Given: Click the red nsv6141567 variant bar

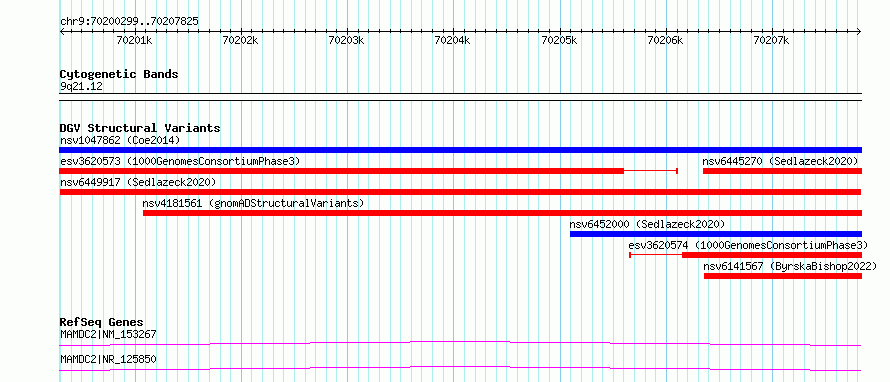Looking at the screenshot, I should [783, 276].
